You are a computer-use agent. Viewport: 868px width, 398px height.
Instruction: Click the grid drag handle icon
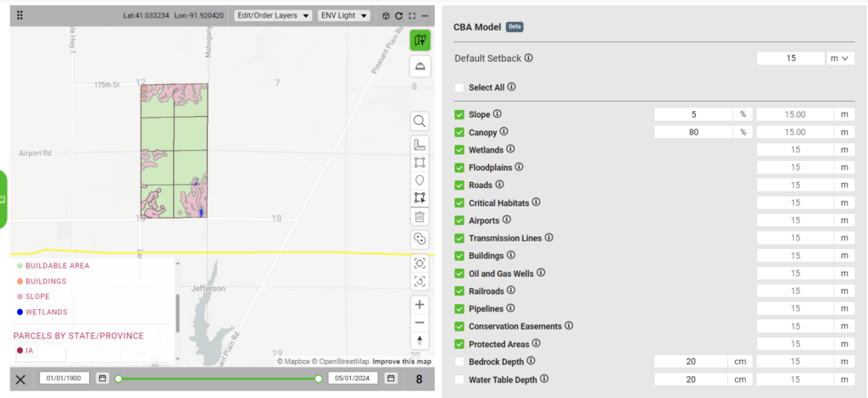point(20,15)
